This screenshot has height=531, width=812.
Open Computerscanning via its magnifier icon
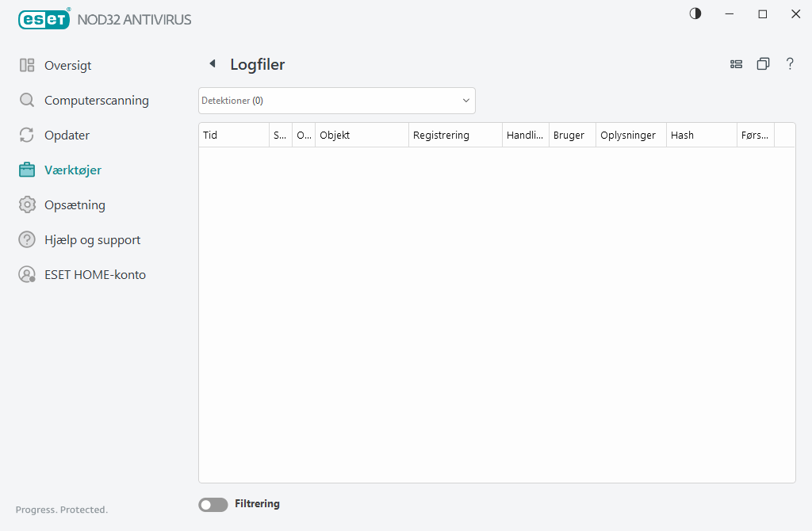pyautogui.click(x=27, y=100)
